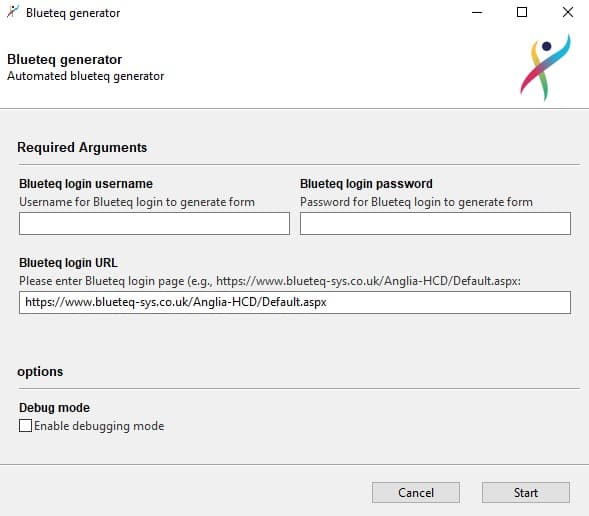The height and width of the screenshot is (516, 589).
Task: Click 'Password for Blueteq login to generate form' text
Action: (x=416, y=202)
